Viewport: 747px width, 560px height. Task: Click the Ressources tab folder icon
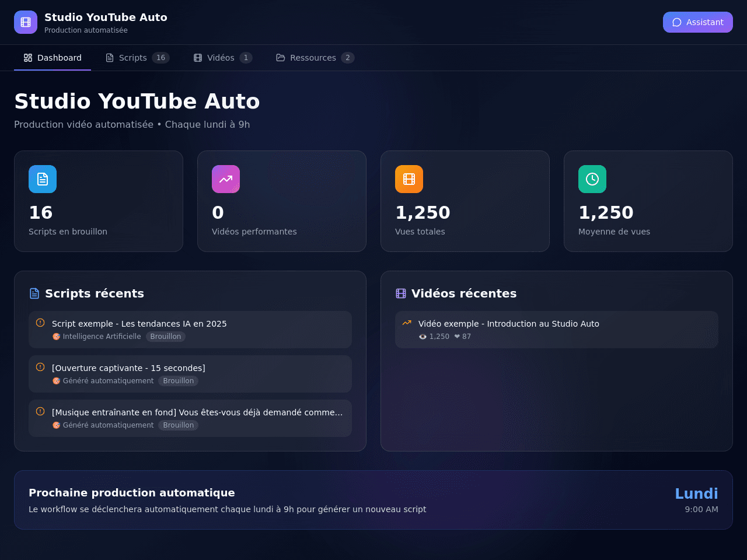[x=281, y=58]
